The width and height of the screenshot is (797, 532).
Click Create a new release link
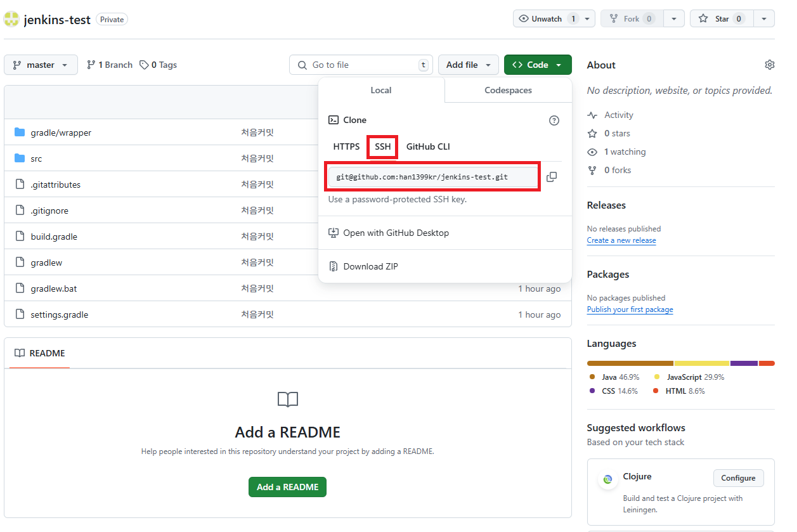(x=621, y=240)
